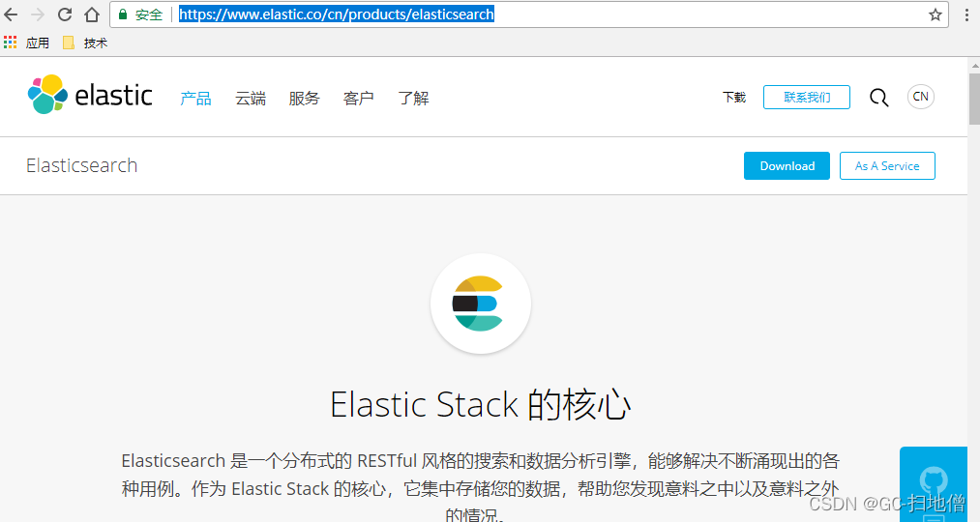980x522 pixels.
Task: Click the scrollbar up arrow
Action: click(x=974, y=65)
